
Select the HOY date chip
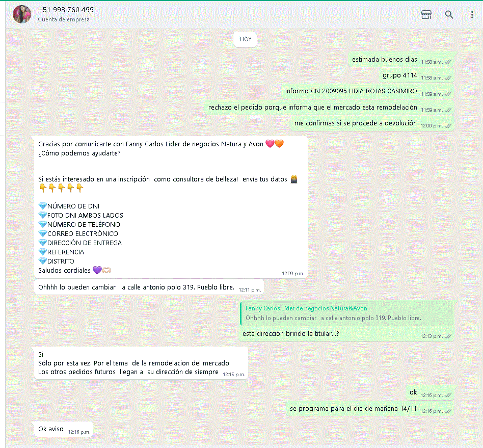[x=246, y=39]
